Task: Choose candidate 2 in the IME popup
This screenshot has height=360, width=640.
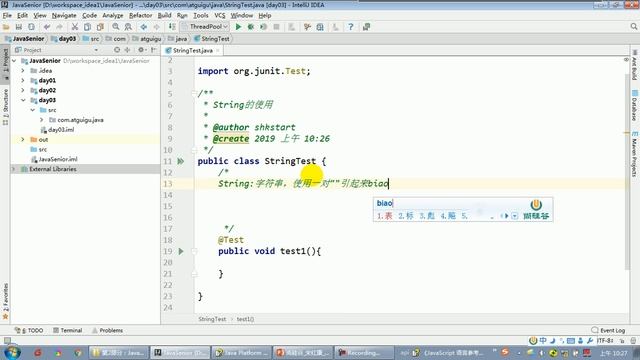Action: (406, 216)
